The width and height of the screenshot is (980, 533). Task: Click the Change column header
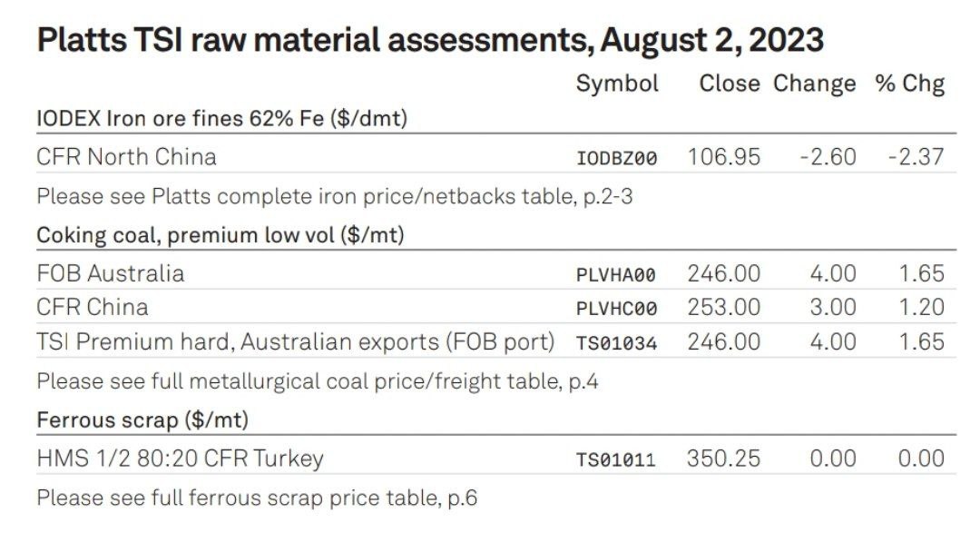point(814,84)
